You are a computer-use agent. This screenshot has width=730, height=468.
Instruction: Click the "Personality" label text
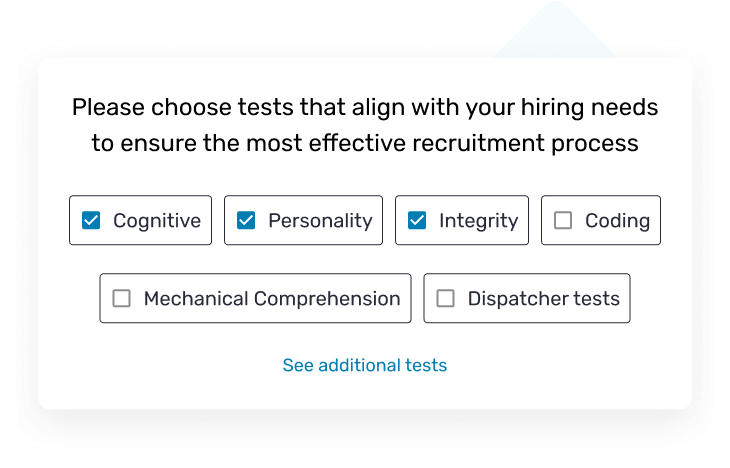pyautogui.click(x=320, y=221)
